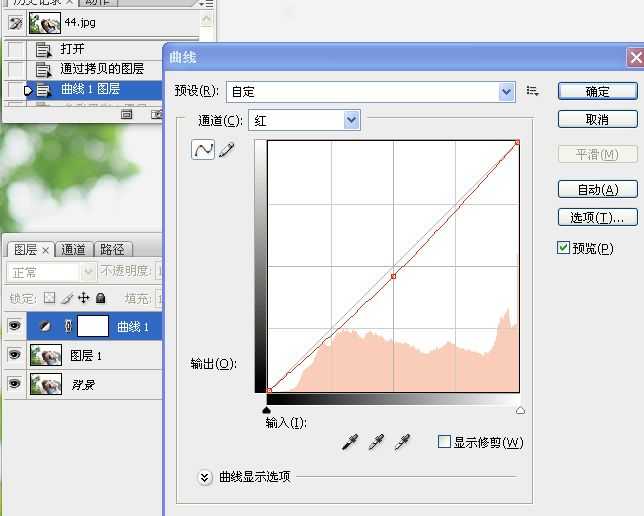Click the 44.jpg snapshot thumbnail
644x516 pixels.
tap(45, 23)
